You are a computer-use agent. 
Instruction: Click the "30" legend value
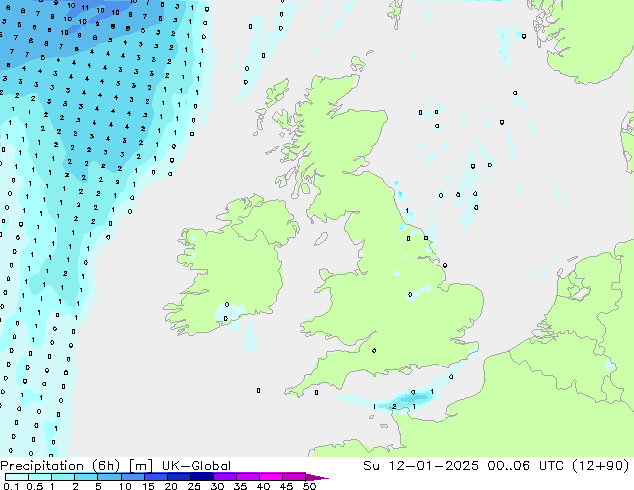click(217, 486)
